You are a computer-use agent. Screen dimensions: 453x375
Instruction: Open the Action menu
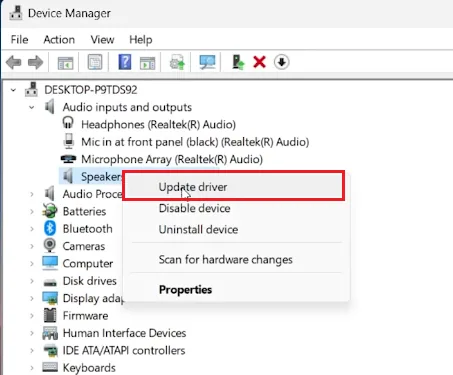pos(59,40)
